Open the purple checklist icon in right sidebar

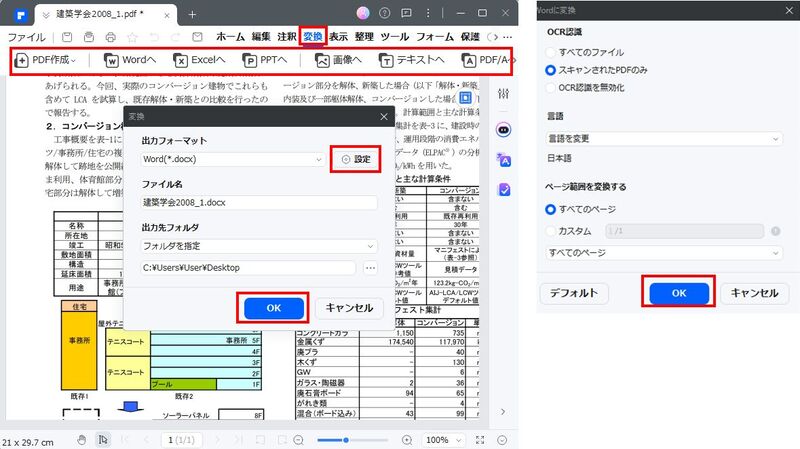(504, 190)
